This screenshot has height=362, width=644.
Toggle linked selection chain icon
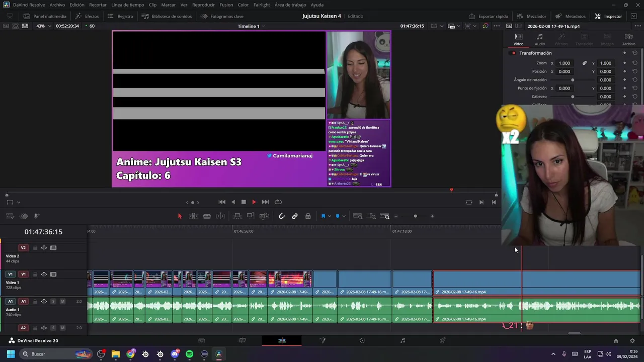pyautogui.click(x=295, y=216)
